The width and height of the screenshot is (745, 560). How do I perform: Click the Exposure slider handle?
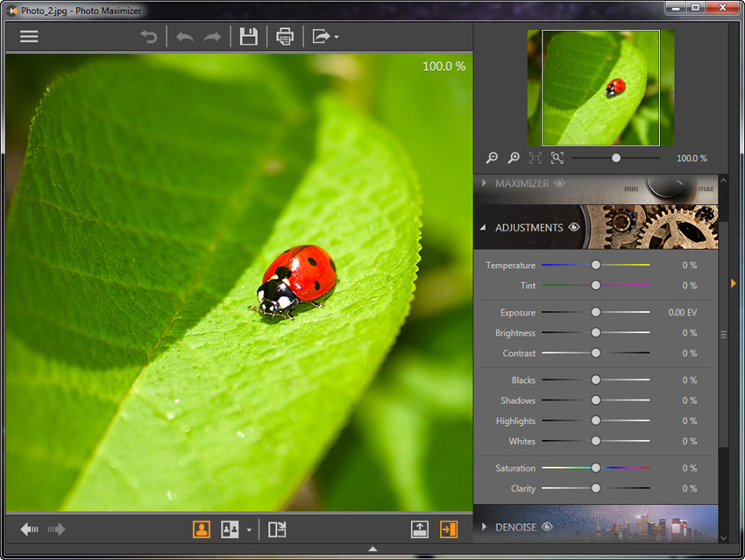click(595, 312)
